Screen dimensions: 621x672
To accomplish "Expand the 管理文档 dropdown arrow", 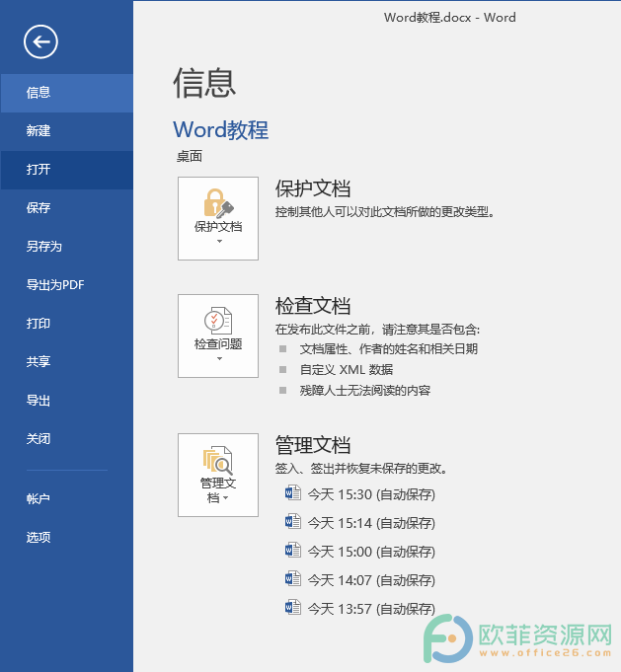I will 226,498.
